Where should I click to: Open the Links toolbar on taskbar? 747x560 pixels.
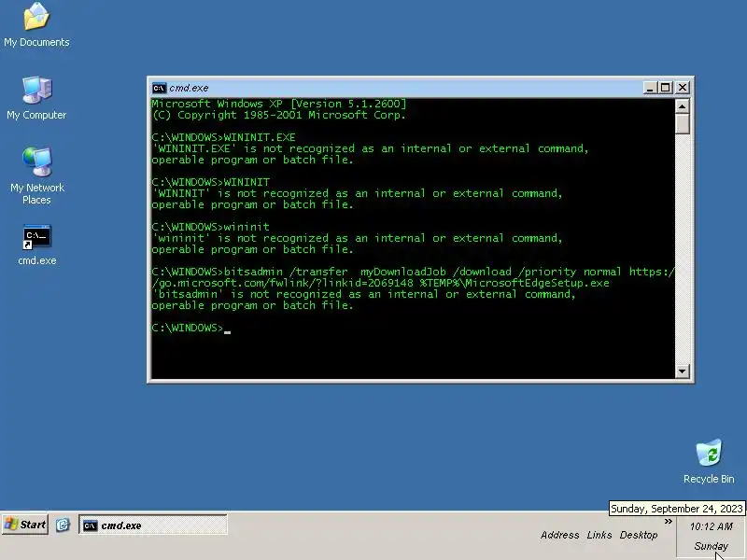(x=599, y=535)
